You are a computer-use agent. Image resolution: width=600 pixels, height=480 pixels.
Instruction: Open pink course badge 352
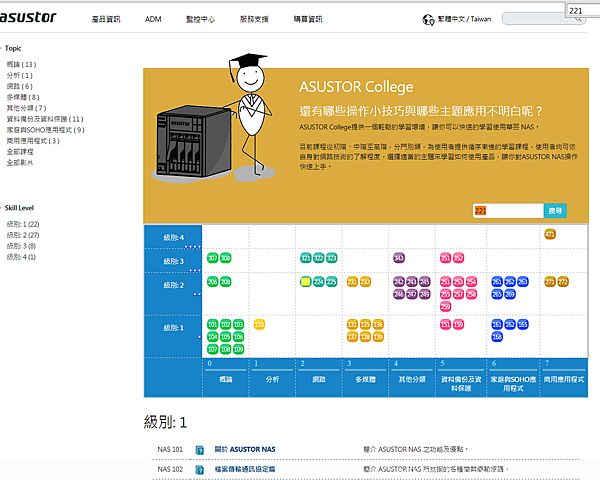458,258
